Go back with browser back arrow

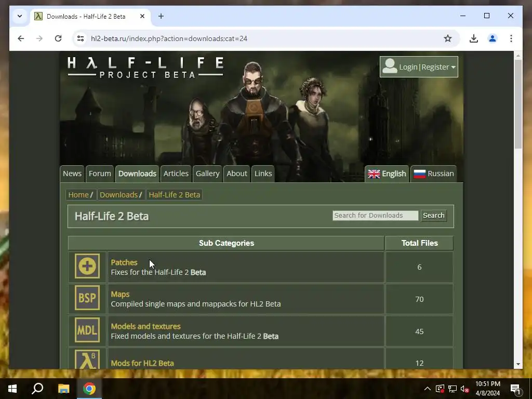point(21,38)
